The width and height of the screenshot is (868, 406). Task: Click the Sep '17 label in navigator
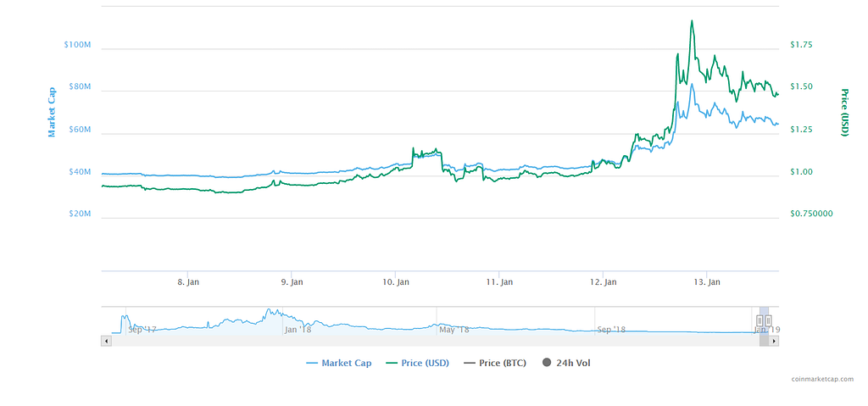pyautogui.click(x=142, y=330)
